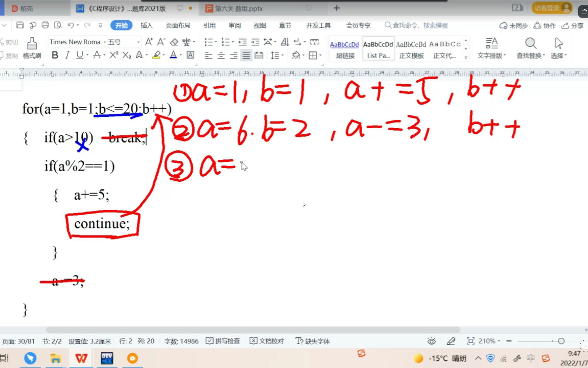Viewport: 588px width, 368px height.
Task: Open Dev-C++ from the taskbar
Action: (107, 358)
